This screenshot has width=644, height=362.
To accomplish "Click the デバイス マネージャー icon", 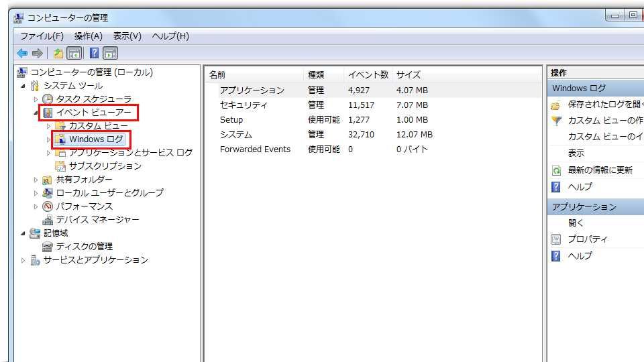I will pos(48,220).
